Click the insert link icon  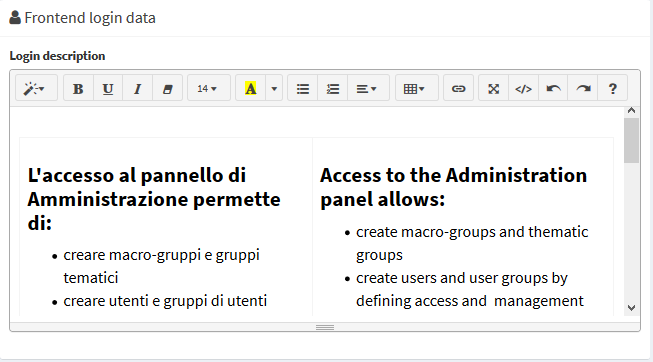459,88
